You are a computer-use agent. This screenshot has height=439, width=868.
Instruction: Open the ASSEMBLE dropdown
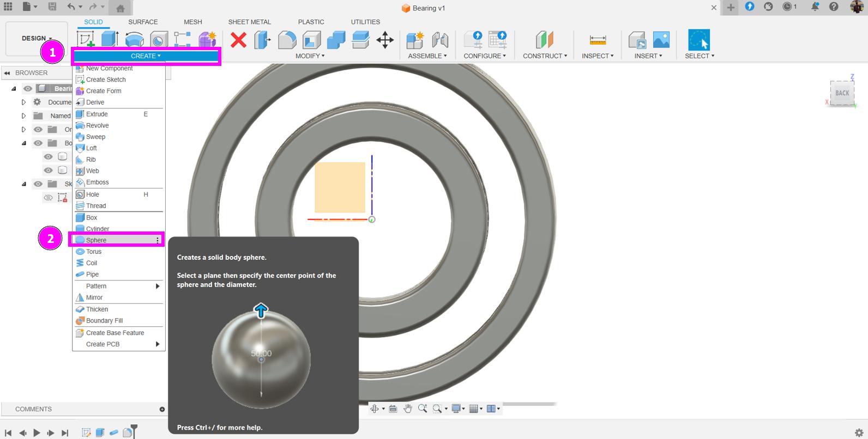point(427,56)
